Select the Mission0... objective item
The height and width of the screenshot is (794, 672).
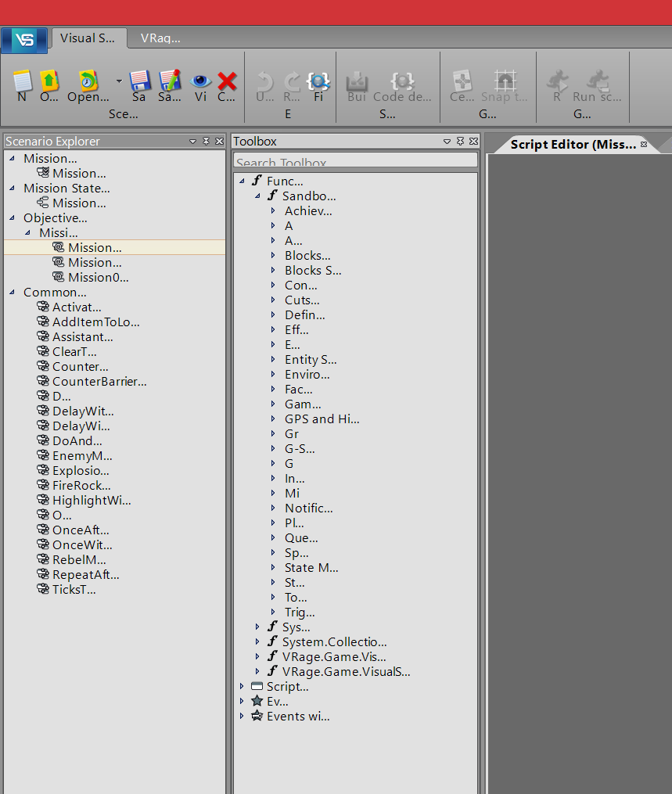(98, 278)
